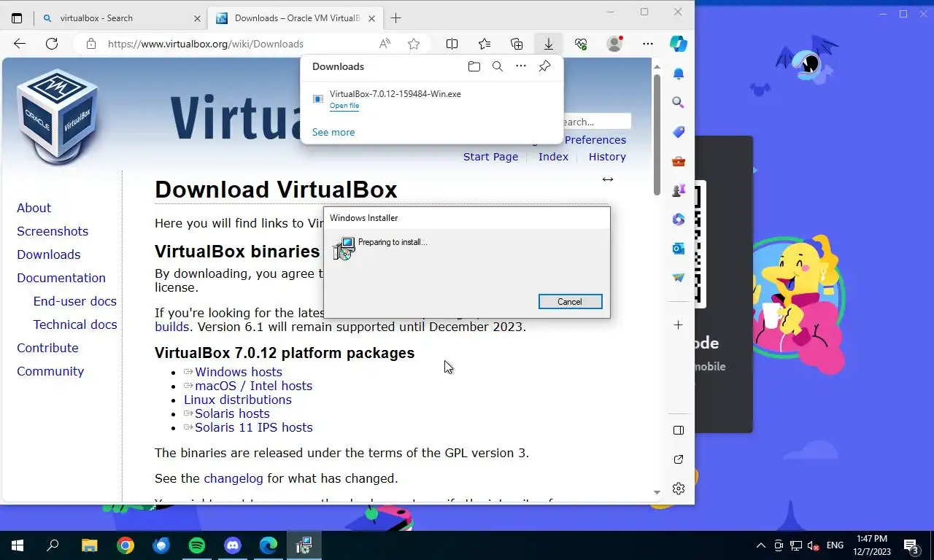Open the Community sidebar link
934x560 pixels.
(50, 371)
